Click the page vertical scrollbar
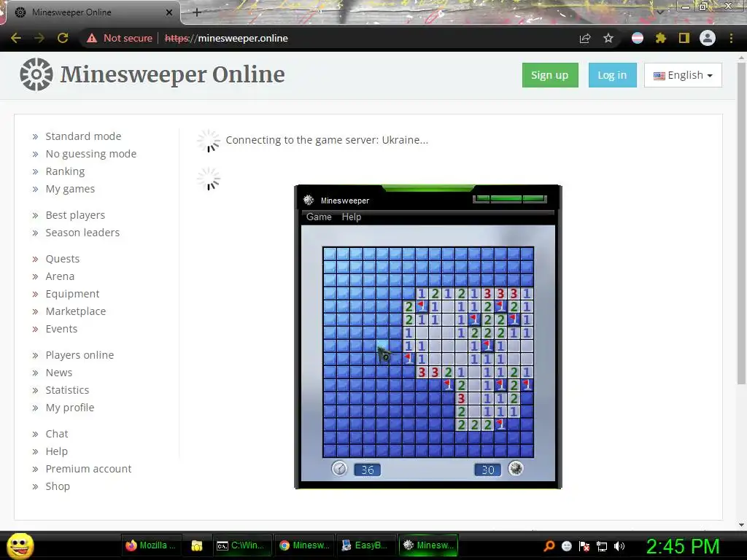 (741, 223)
